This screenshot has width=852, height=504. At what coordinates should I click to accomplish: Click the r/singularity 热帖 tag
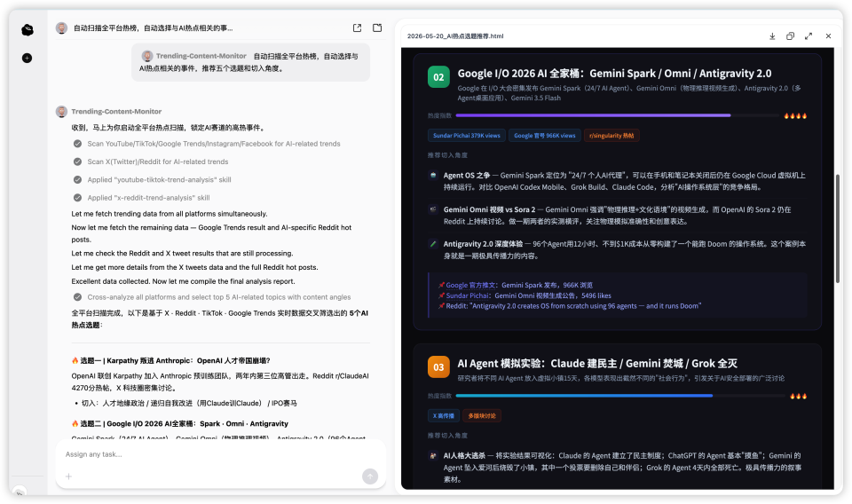[611, 135]
